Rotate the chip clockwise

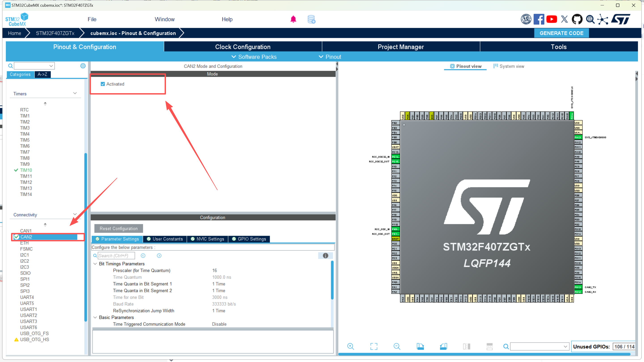pos(420,346)
